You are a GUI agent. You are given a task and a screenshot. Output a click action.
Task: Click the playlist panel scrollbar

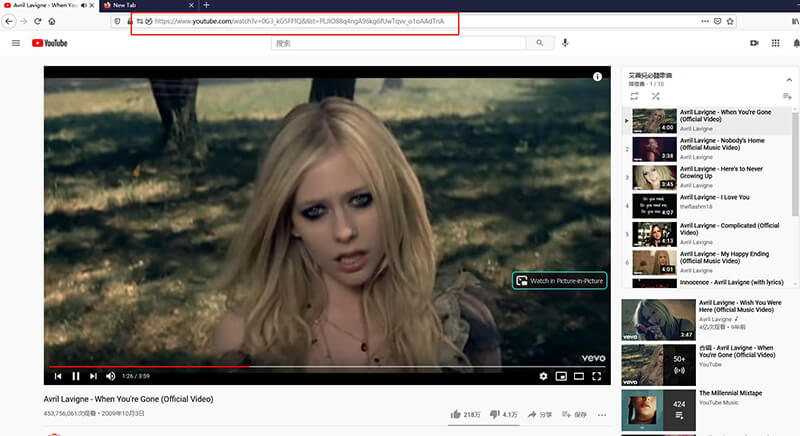pos(795,163)
